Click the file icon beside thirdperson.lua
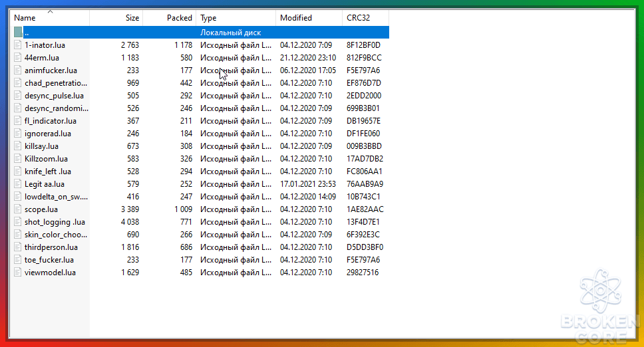The image size is (644, 347). 18,247
